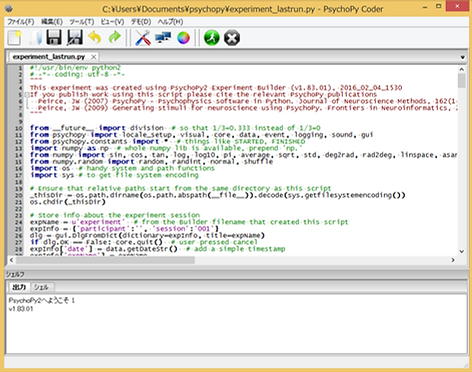Open the ヘルプ(H) menu
This screenshot has width=472, height=372.
[x=170, y=22]
